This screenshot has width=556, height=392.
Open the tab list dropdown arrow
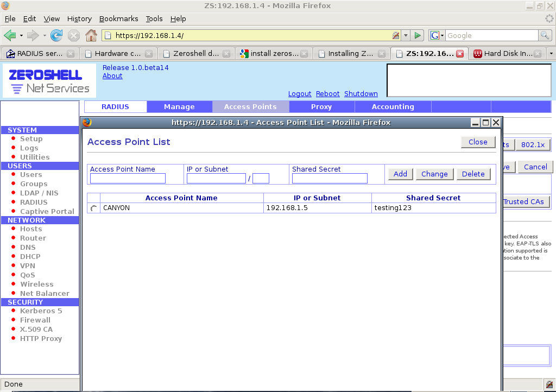(x=551, y=54)
